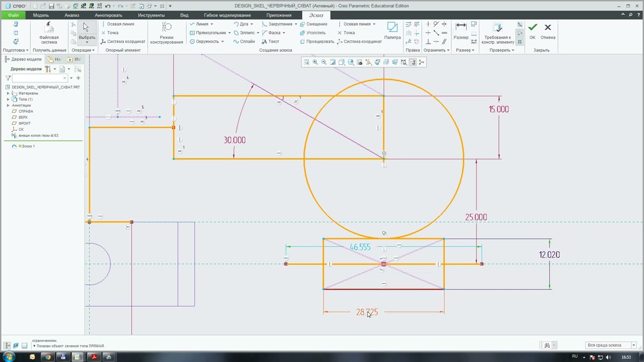
Task: Select the Смещение (Offset) tool
Action: (x=313, y=24)
